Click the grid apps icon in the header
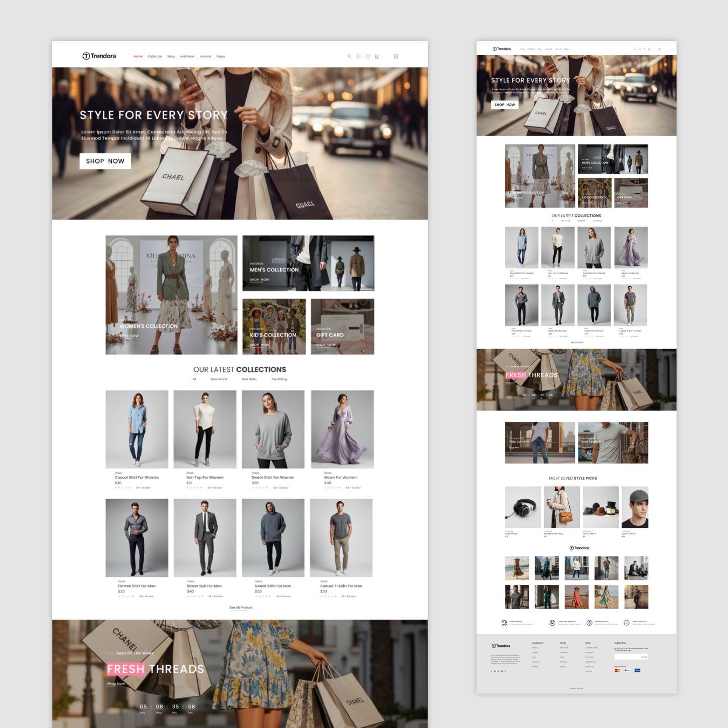The image size is (728, 728). 396,56
